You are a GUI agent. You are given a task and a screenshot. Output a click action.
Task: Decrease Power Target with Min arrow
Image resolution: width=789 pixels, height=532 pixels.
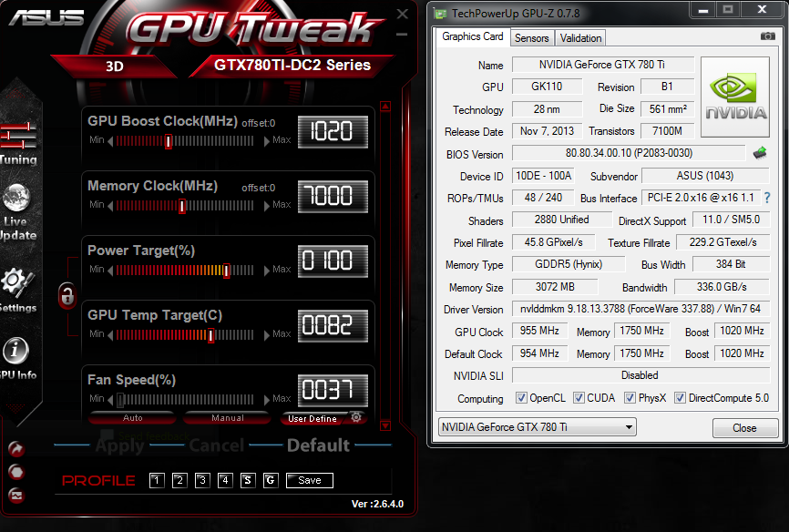click(109, 271)
